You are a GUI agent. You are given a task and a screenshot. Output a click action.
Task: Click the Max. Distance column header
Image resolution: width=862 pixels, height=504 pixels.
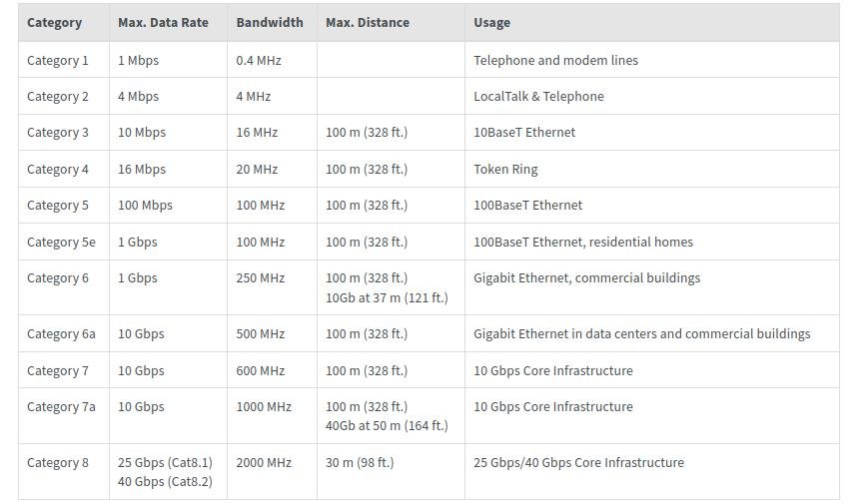[368, 23]
